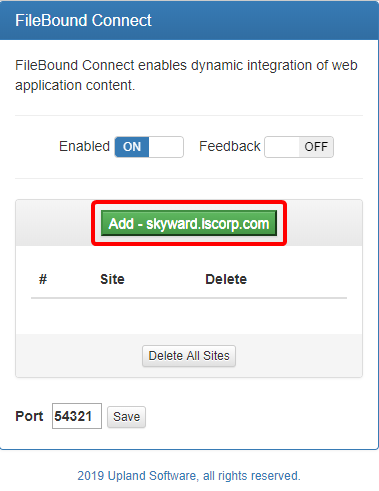This screenshot has height=491, width=379.
Task: Turn on the Feedback switch
Action: (299, 147)
